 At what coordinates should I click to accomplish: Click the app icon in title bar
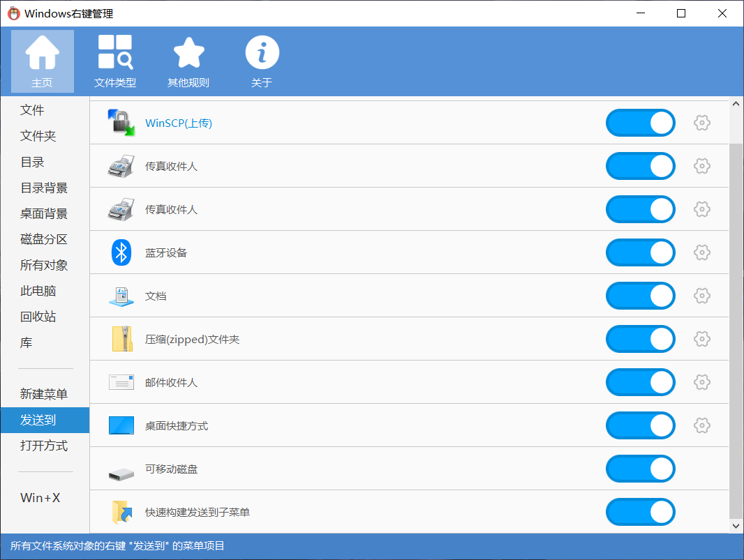(14, 13)
